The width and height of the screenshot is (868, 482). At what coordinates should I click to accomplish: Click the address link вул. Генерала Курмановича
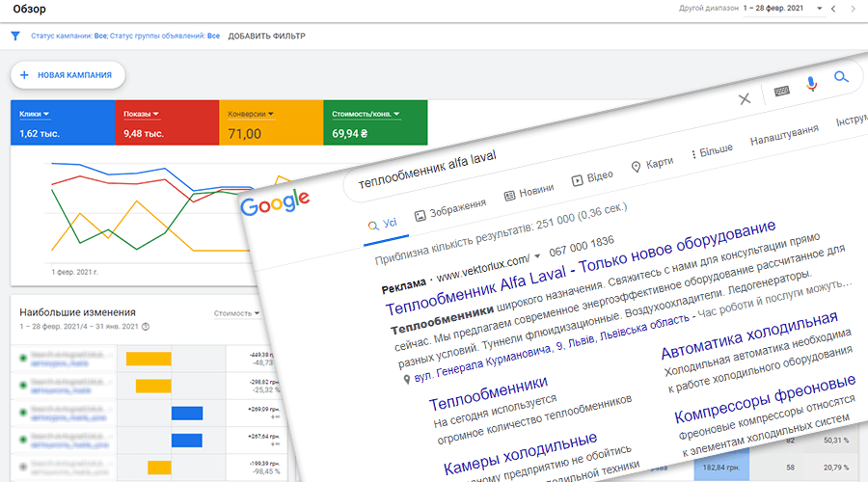pyautogui.click(x=552, y=348)
